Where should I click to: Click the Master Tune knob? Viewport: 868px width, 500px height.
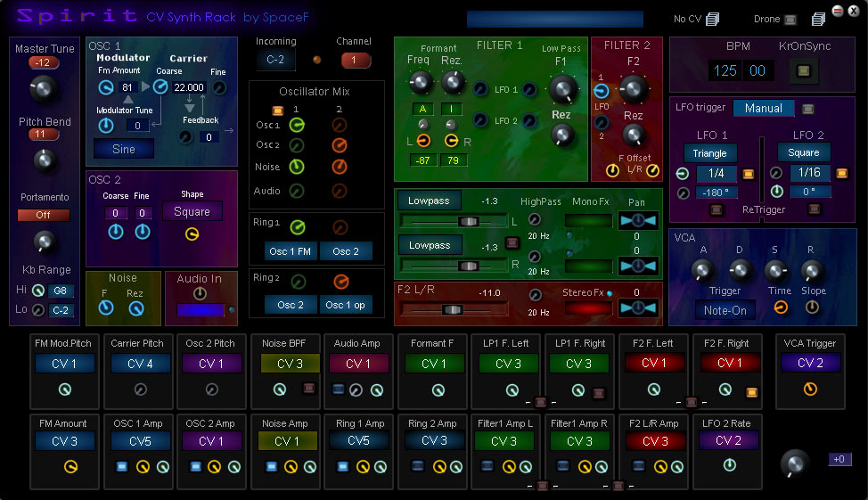pos(42,87)
